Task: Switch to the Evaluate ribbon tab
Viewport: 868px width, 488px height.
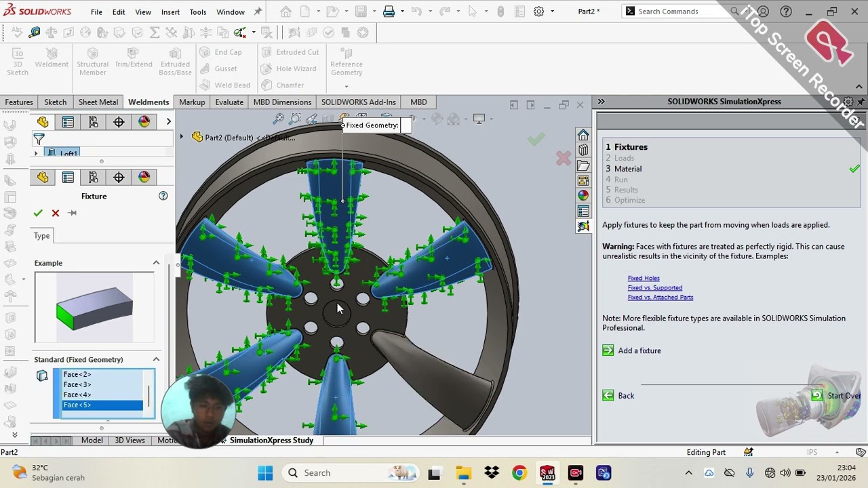Action: [x=229, y=102]
